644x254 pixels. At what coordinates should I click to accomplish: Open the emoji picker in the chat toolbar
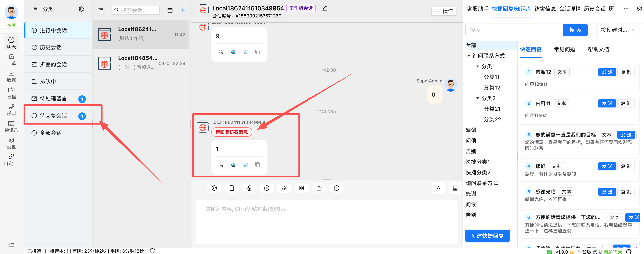point(214,188)
